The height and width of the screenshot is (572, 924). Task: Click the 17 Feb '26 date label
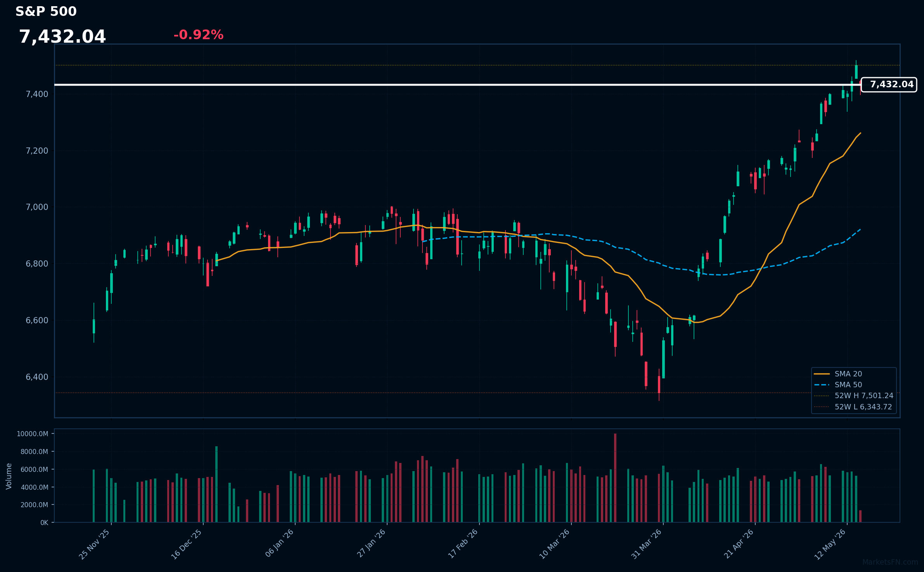click(x=463, y=544)
